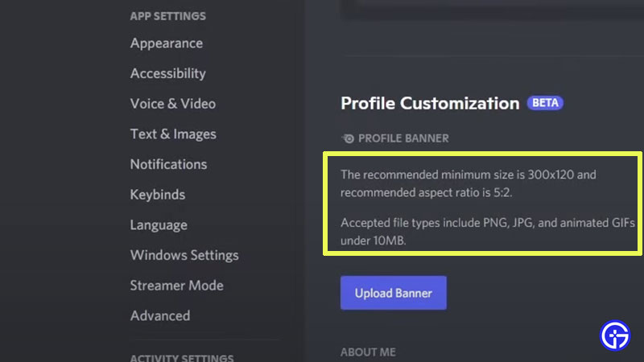Open Notifications settings
Image resolution: width=644 pixels, height=362 pixels.
click(168, 164)
